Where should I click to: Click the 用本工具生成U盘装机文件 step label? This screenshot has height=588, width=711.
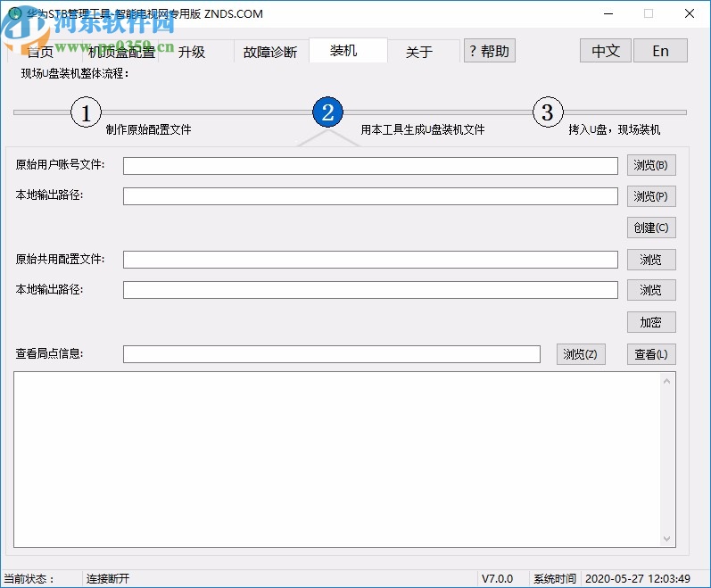(423, 129)
